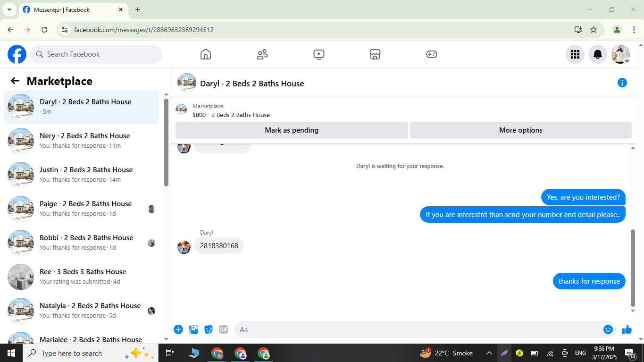Open the Bobbi 2 Beds 2 Baths House chat
This screenshot has width=644, height=362.
[82, 243]
